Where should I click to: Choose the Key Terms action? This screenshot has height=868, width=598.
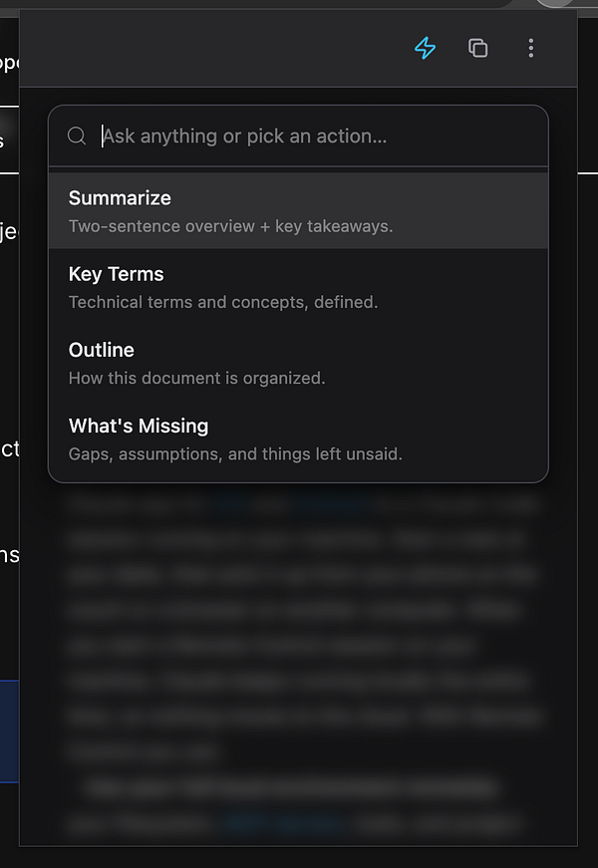tap(116, 274)
